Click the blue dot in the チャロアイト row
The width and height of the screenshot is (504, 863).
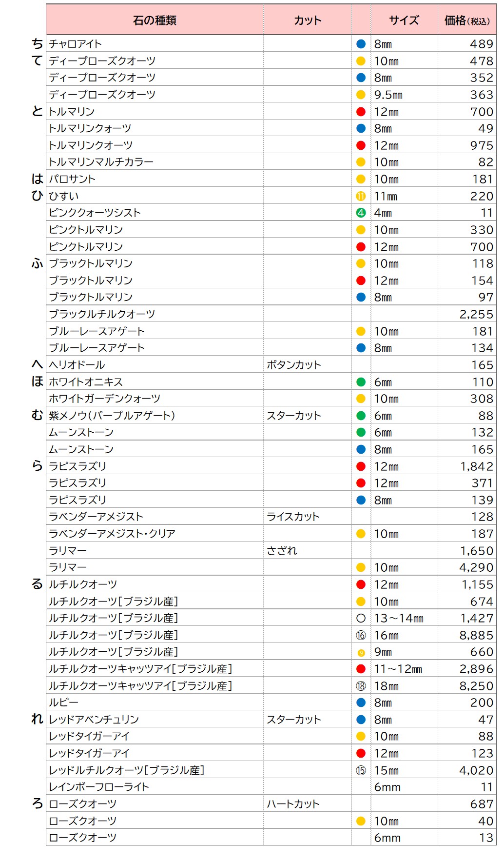361,44
